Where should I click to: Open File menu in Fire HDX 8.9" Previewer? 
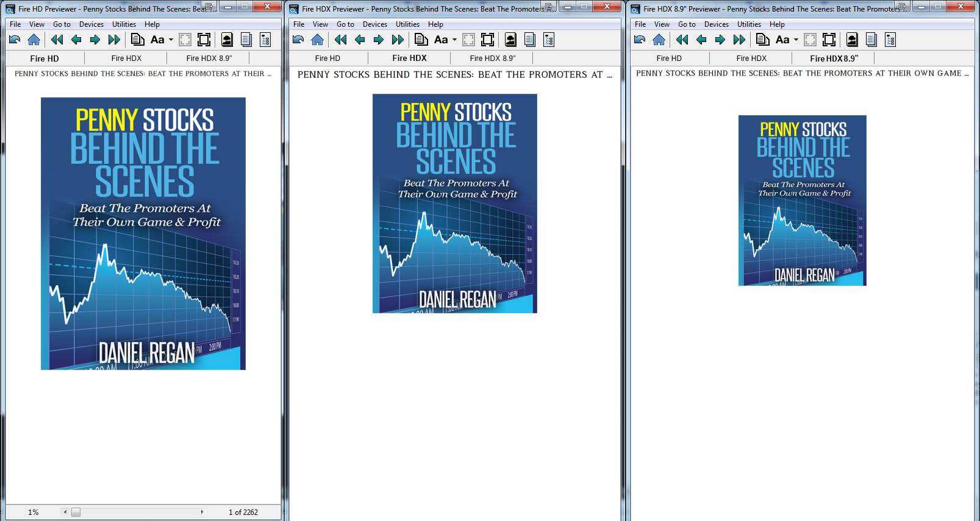click(x=640, y=24)
